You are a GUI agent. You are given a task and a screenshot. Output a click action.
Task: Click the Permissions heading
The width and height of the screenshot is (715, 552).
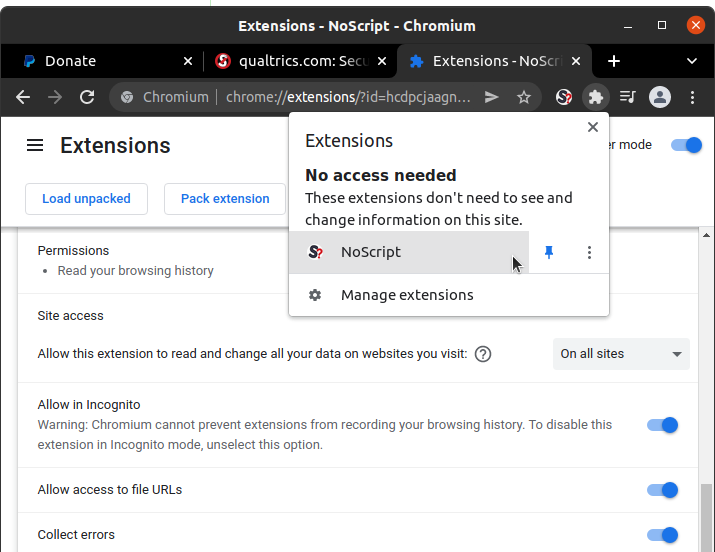pyautogui.click(x=73, y=251)
